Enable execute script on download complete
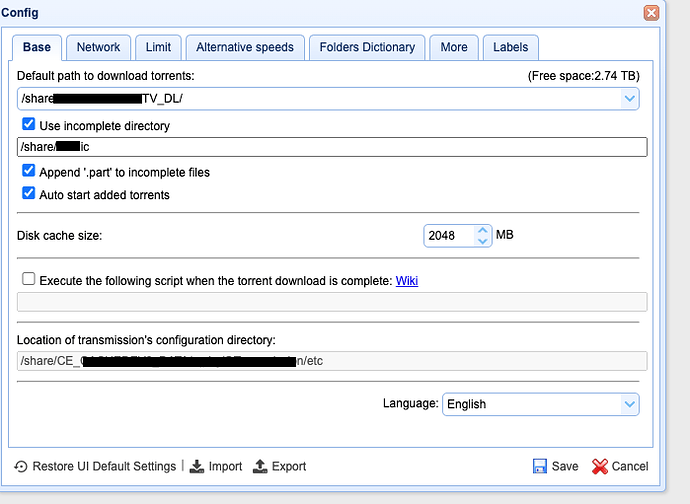690x504 pixels. click(x=28, y=280)
